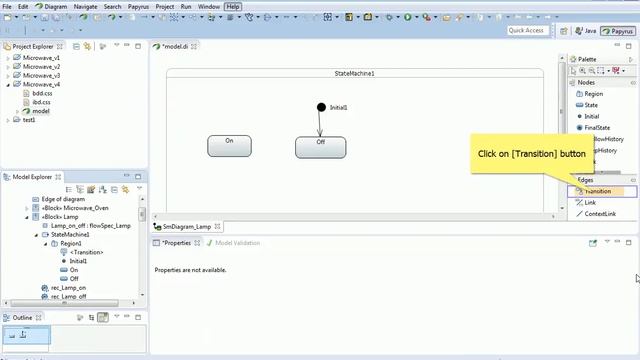The width and height of the screenshot is (640, 360).
Task: Select rec_Lamp_on in Model Explorer
Action: click(64, 288)
